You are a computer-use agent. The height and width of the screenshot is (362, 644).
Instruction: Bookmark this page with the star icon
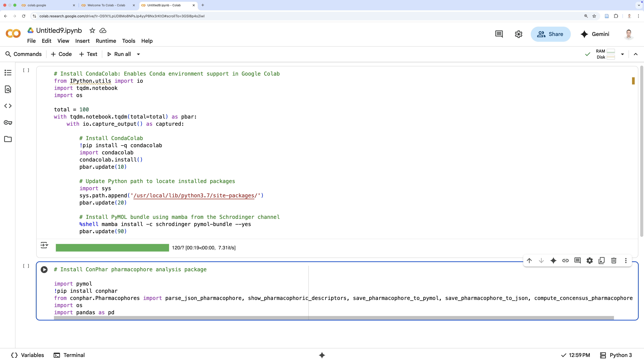[x=594, y=16]
